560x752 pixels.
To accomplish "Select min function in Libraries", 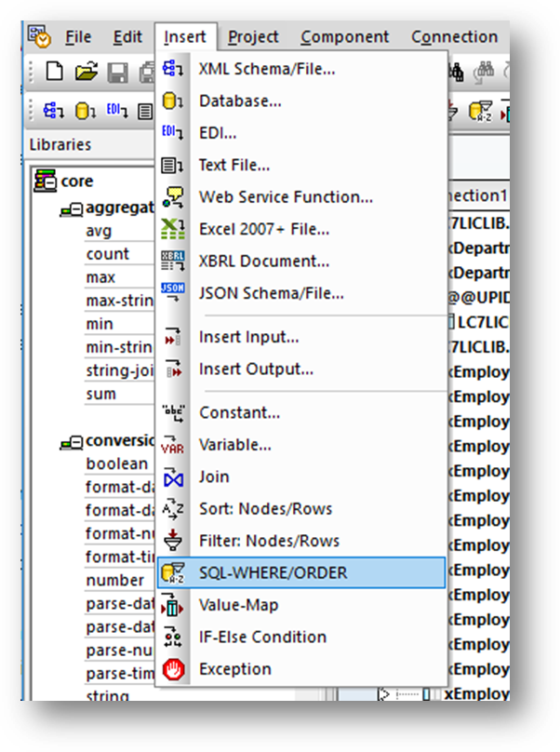I will click(100, 324).
